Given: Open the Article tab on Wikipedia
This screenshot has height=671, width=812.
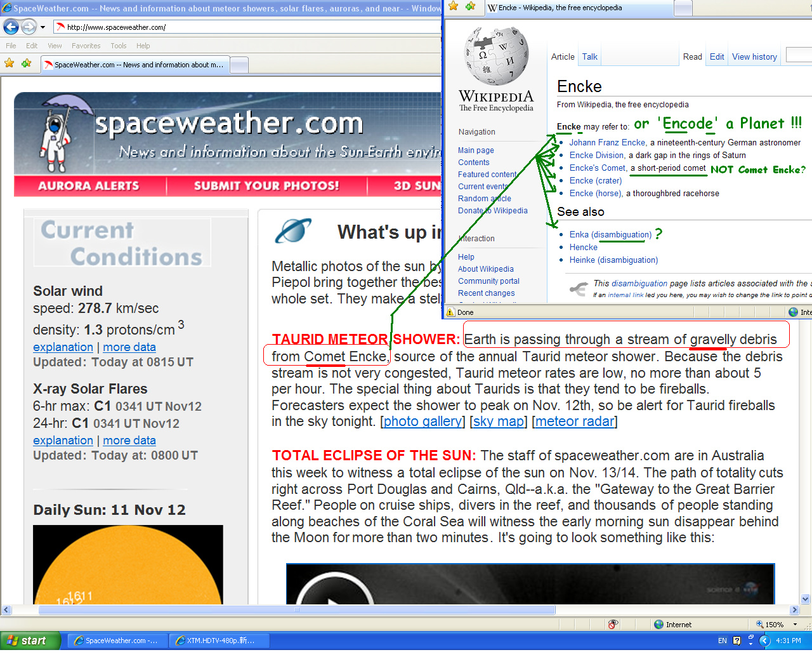Looking at the screenshot, I should click(x=563, y=56).
